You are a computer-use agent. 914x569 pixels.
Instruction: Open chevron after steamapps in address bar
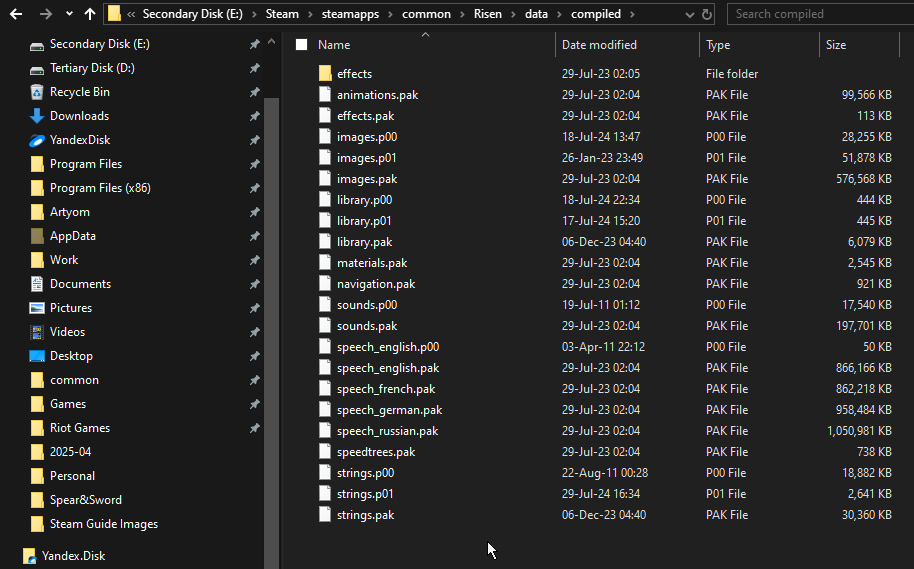391,14
